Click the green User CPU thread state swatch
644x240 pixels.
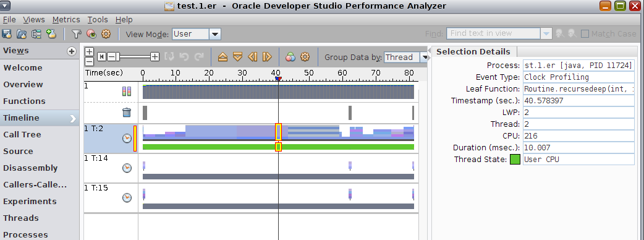click(515, 160)
